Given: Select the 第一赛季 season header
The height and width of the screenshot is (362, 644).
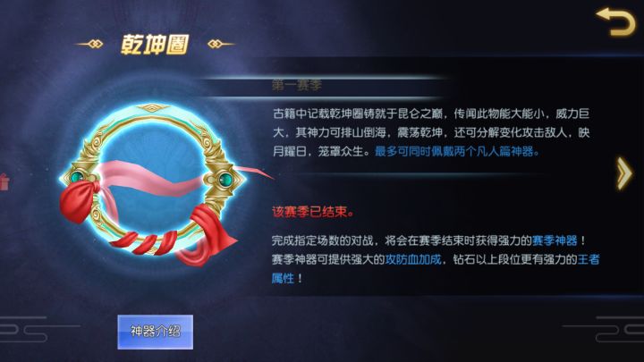Looking at the screenshot, I should click(297, 85).
